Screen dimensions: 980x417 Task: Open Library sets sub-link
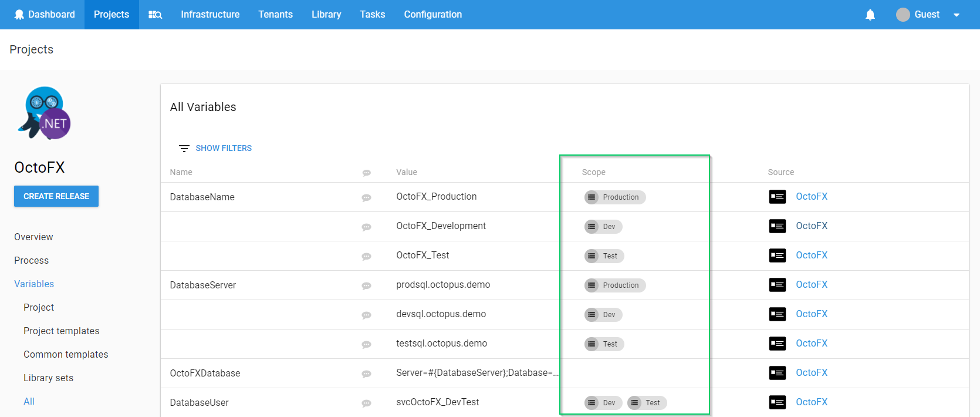coord(48,378)
